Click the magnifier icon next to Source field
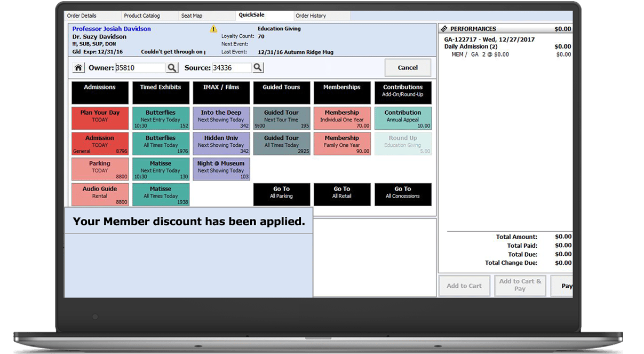 259,67
